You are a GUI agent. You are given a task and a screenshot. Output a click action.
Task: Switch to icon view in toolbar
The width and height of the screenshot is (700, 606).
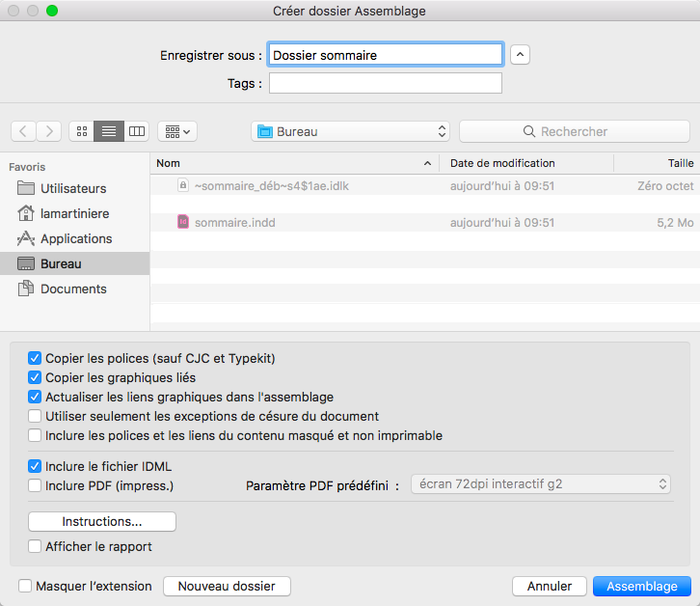[x=81, y=131]
